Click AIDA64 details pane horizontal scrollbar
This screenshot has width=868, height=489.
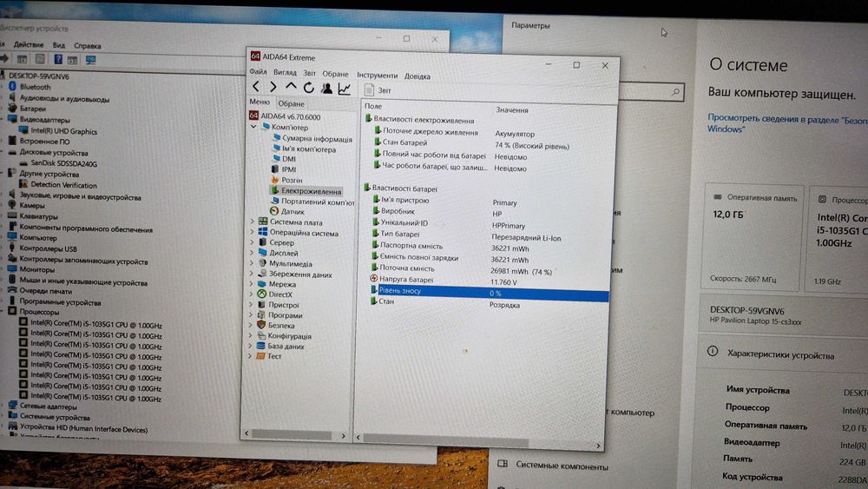pyautogui.click(x=445, y=441)
